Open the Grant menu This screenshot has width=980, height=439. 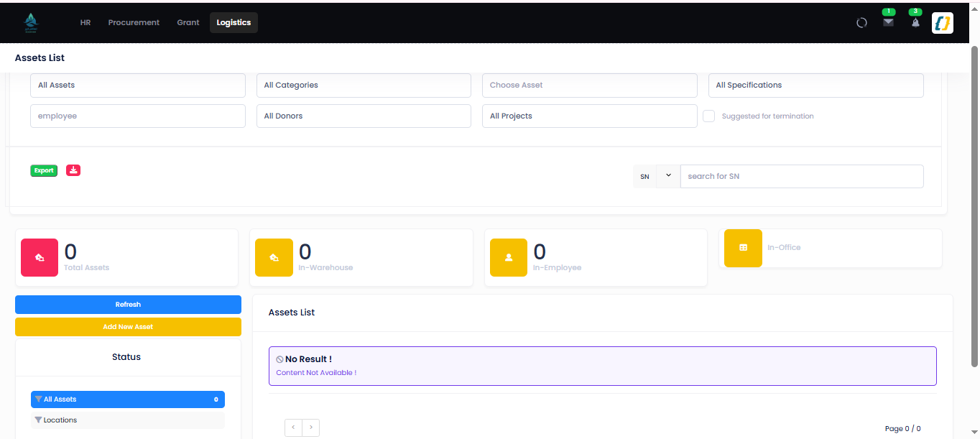coord(188,22)
